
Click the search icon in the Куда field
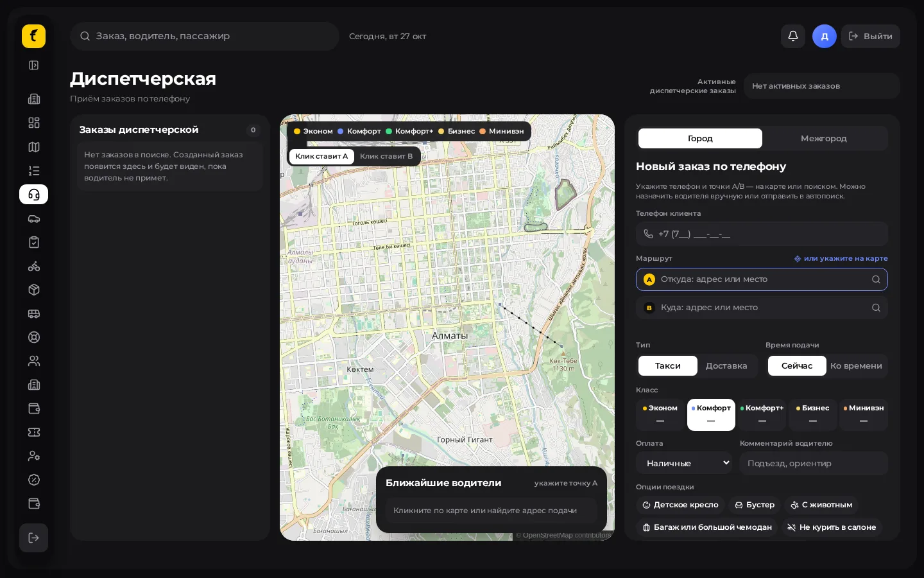click(876, 308)
